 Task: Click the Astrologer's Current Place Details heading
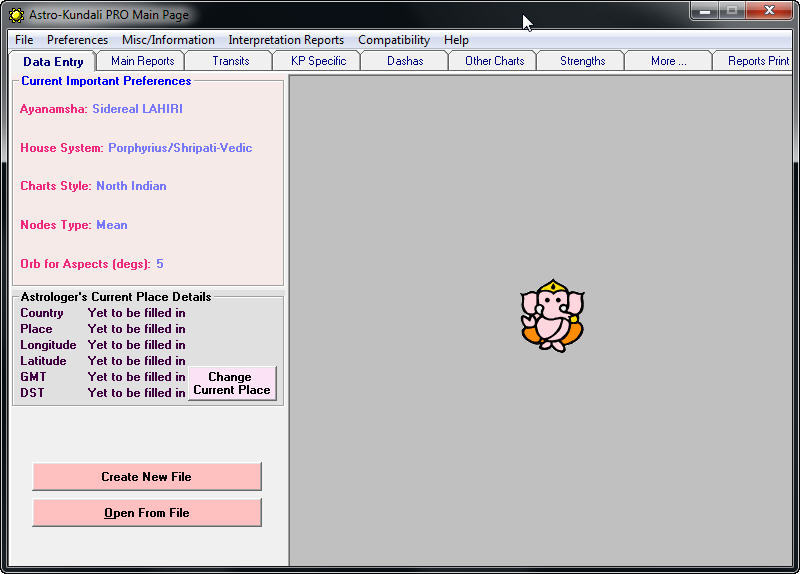116,296
